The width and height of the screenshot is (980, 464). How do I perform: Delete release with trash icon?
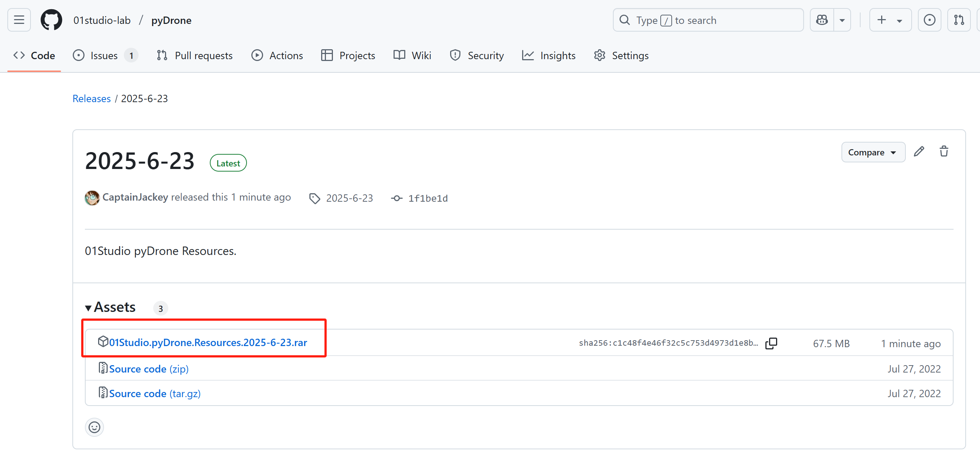click(x=944, y=151)
